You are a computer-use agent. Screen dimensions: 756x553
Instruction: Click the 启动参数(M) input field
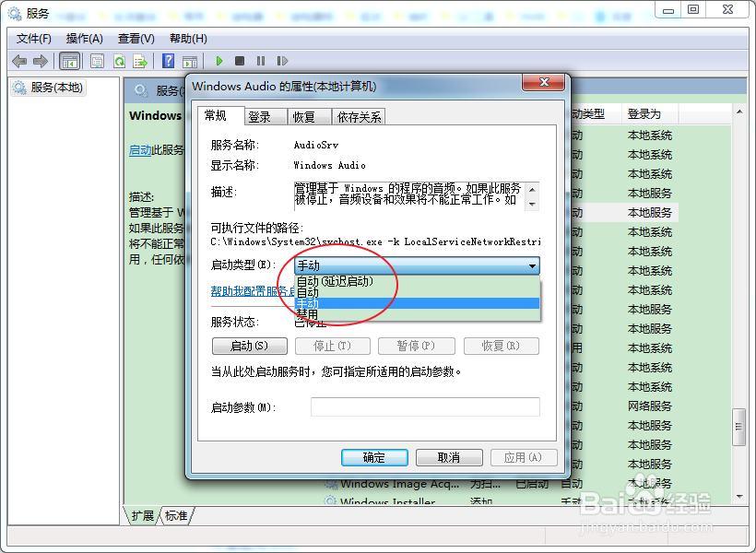(425, 406)
